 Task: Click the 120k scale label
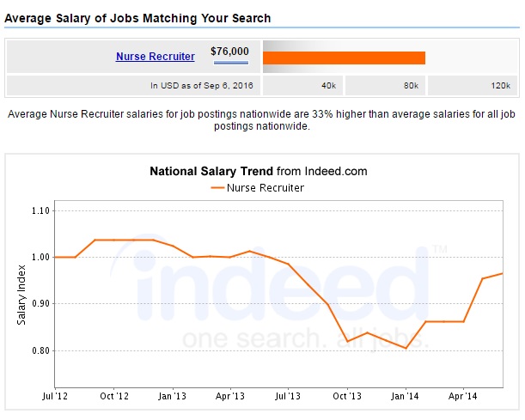tap(501, 86)
